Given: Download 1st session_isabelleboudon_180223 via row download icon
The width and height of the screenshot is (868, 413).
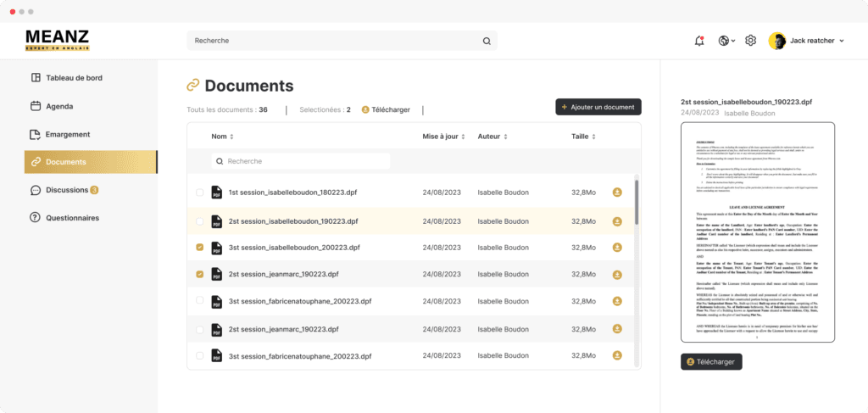Looking at the screenshot, I should tap(617, 193).
